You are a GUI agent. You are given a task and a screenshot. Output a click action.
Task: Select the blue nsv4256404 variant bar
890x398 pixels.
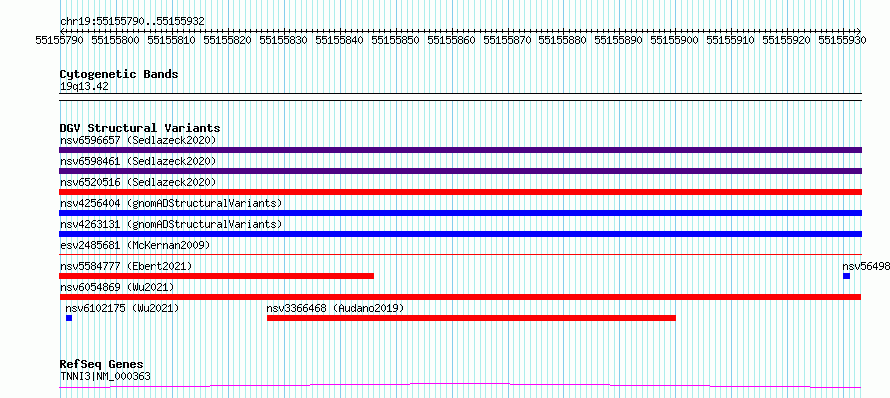[460, 213]
